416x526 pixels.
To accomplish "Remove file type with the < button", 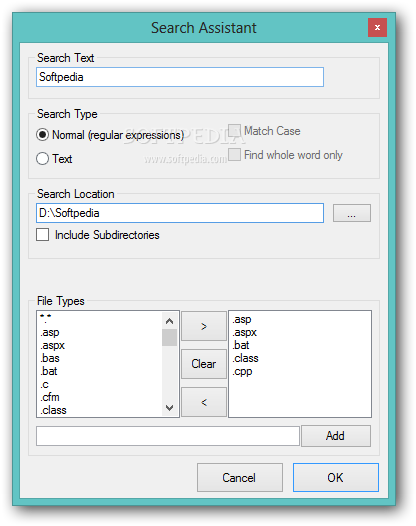I will (204, 402).
